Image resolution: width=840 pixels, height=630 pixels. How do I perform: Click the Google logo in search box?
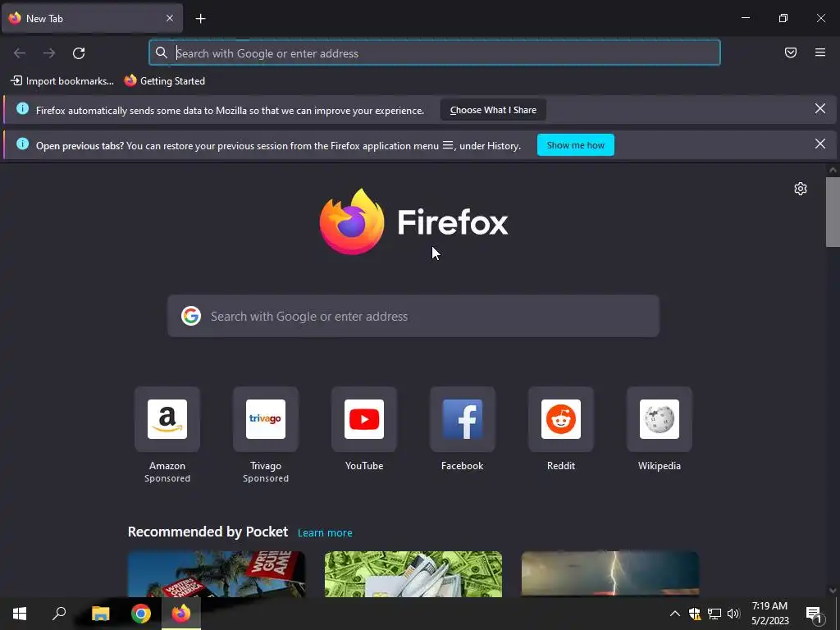tap(190, 316)
